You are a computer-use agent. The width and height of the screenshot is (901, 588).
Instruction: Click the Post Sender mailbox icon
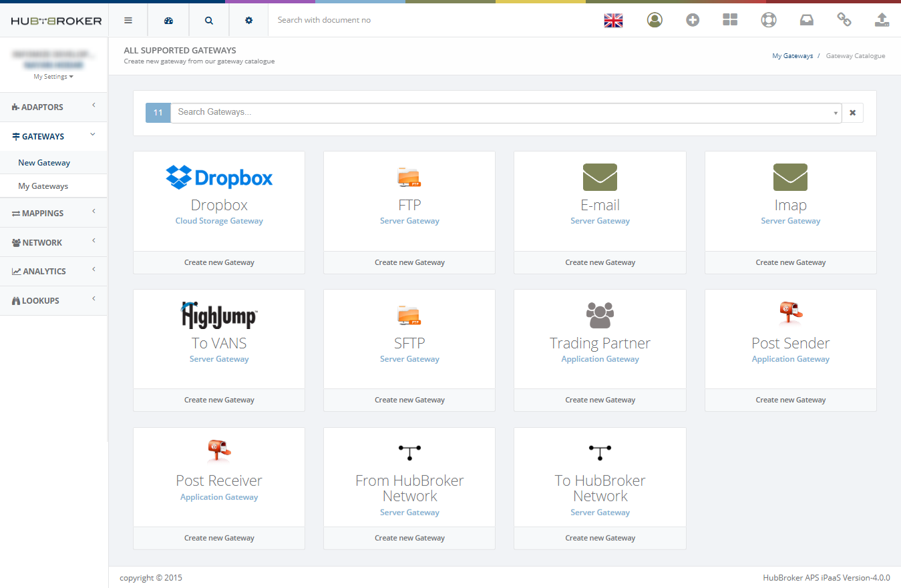791,314
